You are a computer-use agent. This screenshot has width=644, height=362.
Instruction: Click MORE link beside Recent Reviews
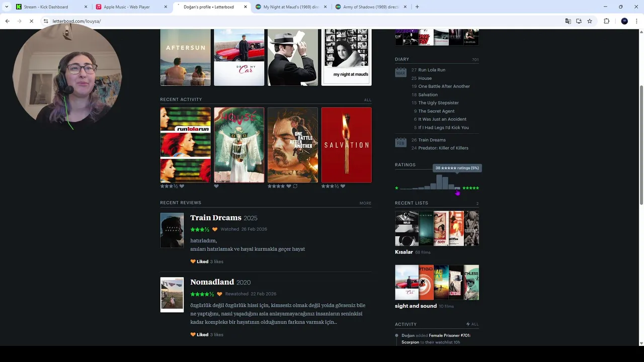pyautogui.click(x=365, y=203)
